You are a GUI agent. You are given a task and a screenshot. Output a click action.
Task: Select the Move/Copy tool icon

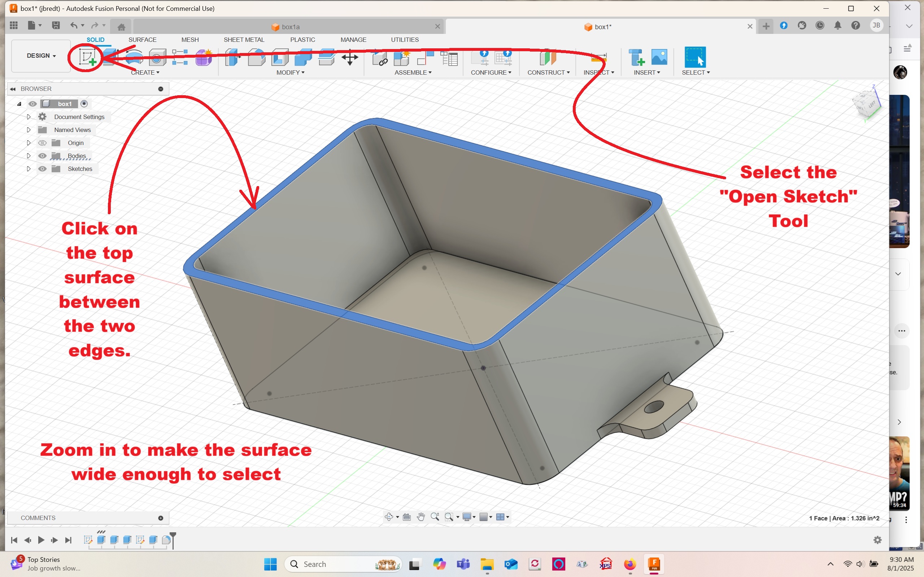coord(349,58)
